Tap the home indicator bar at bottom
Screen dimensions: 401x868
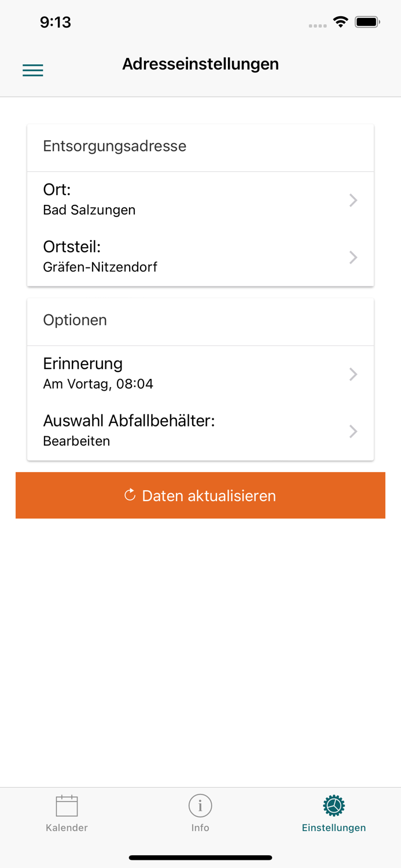point(200,857)
